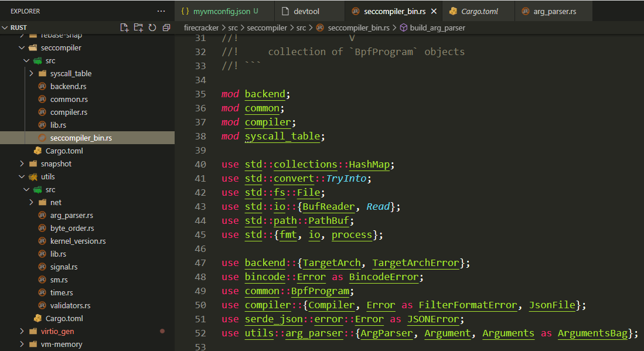Click the build_arg_parser symbol icon in breadcrumb
The height and width of the screenshot is (351, 644).
[404, 27]
